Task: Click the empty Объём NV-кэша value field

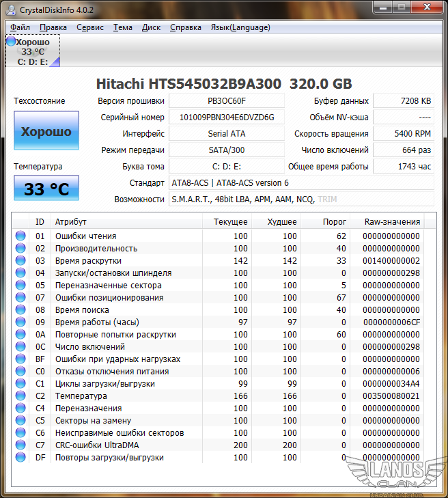Action: tap(404, 117)
